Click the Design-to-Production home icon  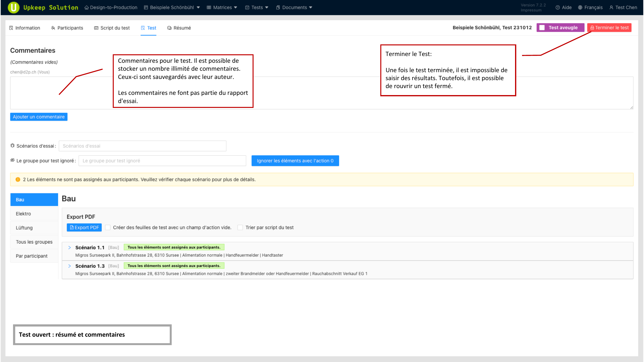[x=86, y=7]
